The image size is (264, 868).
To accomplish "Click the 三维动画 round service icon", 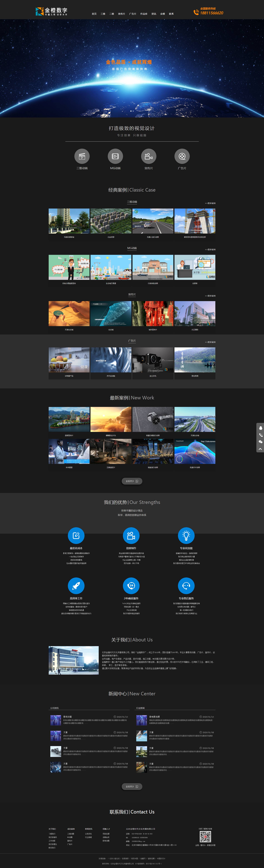I will coord(82,156).
